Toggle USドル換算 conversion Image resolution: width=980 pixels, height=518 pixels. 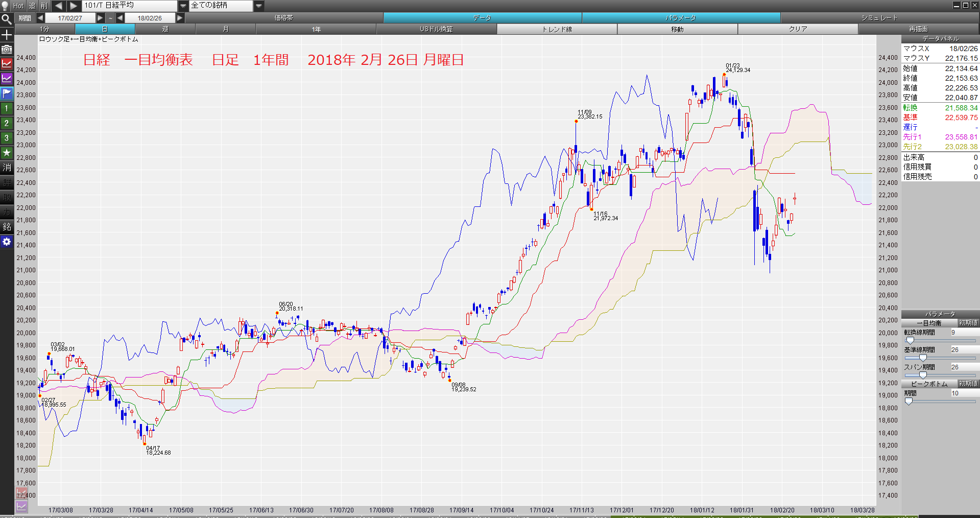437,29
